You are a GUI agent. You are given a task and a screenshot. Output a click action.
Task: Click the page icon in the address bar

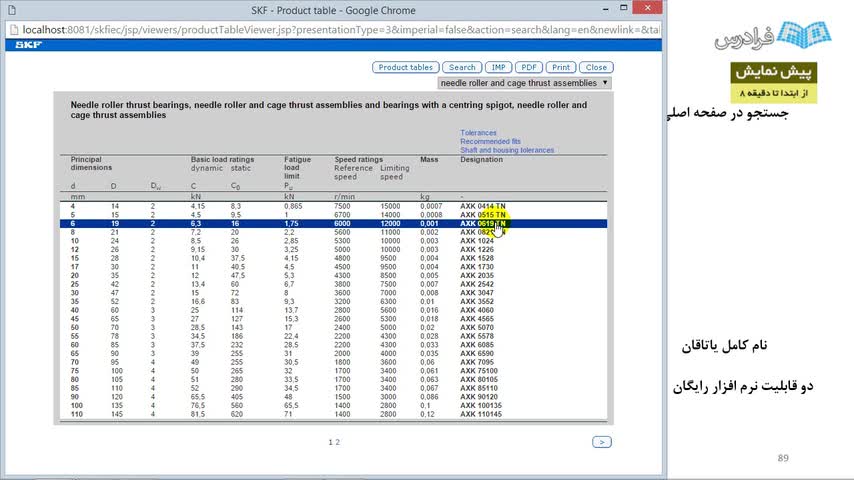(x=14, y=30)
